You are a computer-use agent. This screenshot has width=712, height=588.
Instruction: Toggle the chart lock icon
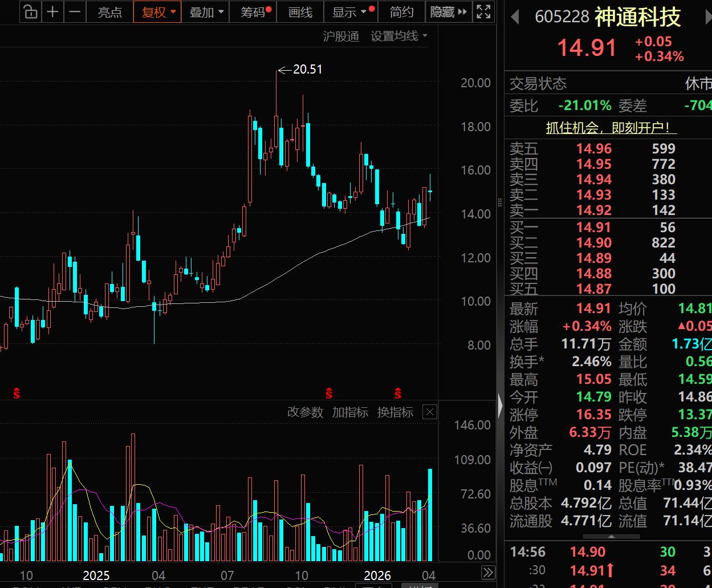(31, 11)
